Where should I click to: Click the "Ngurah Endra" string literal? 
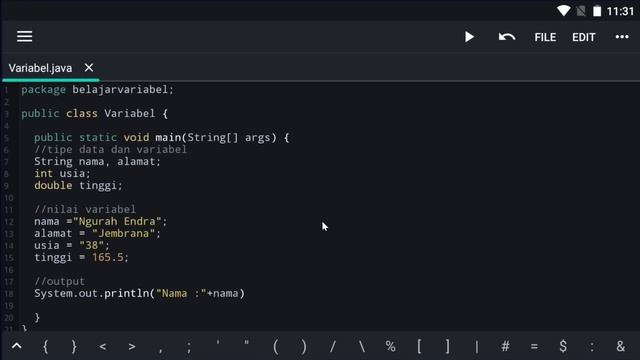pos(117,221)
